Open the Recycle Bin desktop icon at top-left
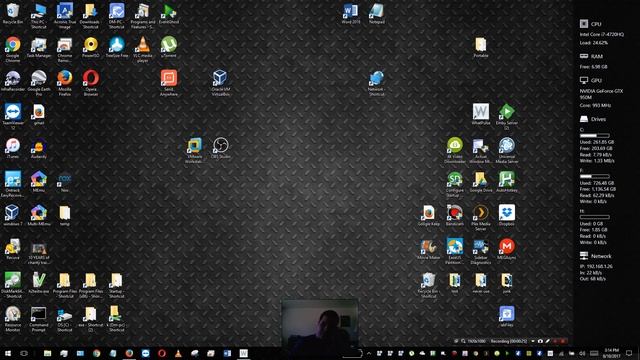Viewport: 640px width, 360px height. pyautogui.click(x=13, y=13)
